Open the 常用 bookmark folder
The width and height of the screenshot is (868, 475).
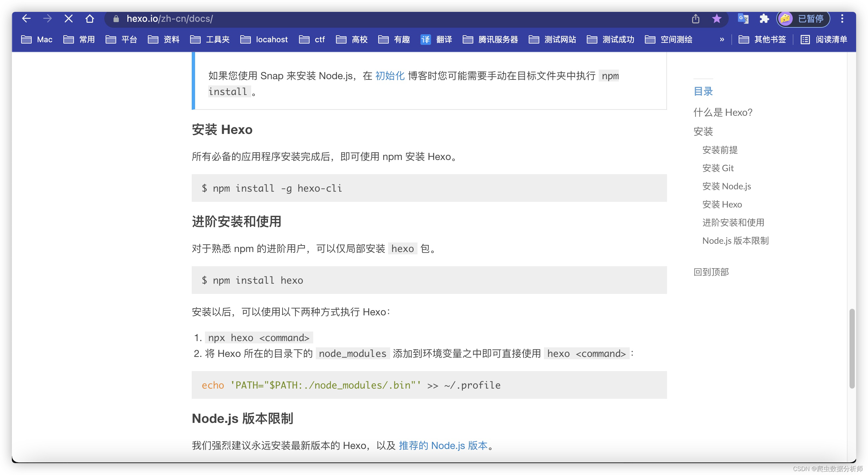click(79, 39)
